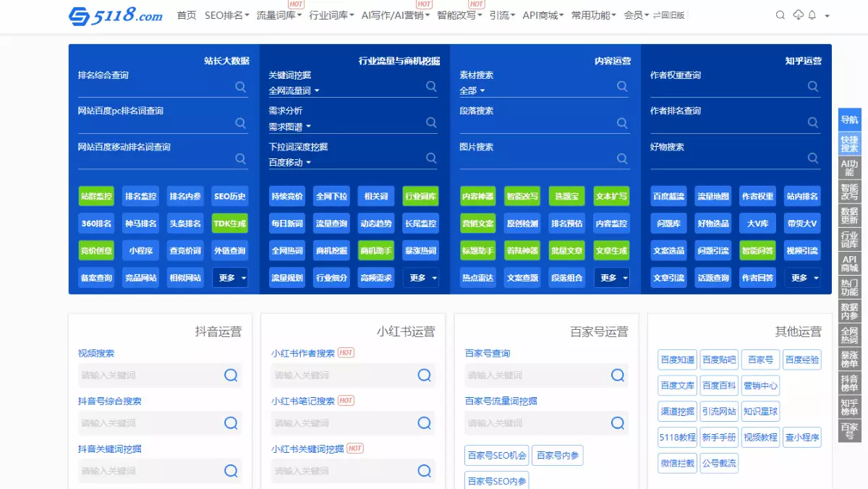The height and width of the screenshot is (489, 868).
Task: Click search icon for 段落搜索
Action: pyautogui.click(x=622, y=123)
